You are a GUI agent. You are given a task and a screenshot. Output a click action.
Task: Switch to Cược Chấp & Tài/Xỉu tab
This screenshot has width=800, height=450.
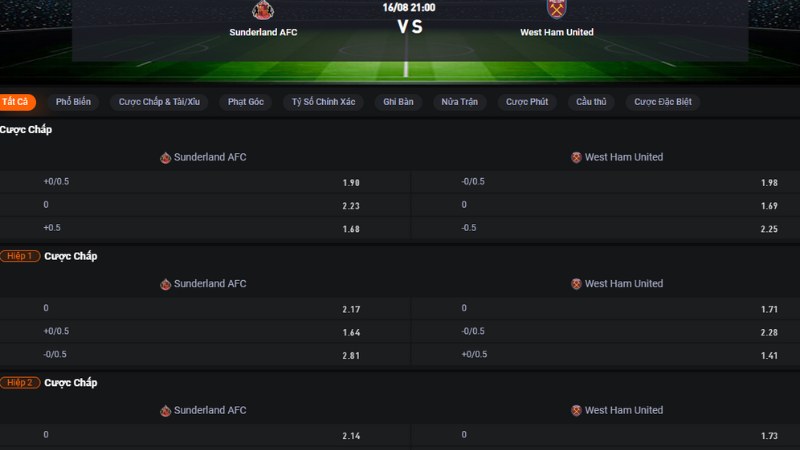tap(159, 102)
